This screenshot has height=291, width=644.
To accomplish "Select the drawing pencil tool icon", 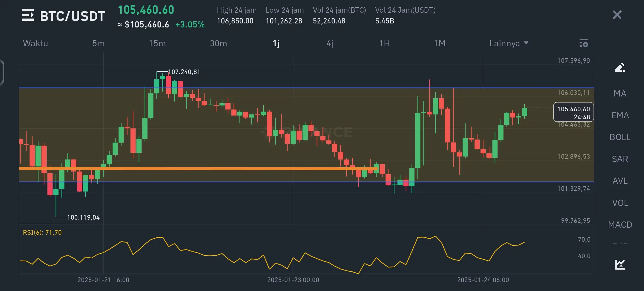I will tap(620, 67).
